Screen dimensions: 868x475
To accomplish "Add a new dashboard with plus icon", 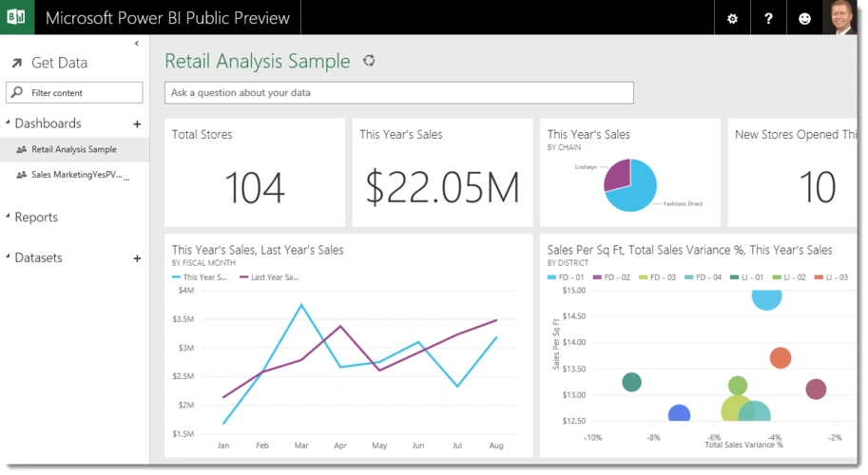I will point(137,123).
